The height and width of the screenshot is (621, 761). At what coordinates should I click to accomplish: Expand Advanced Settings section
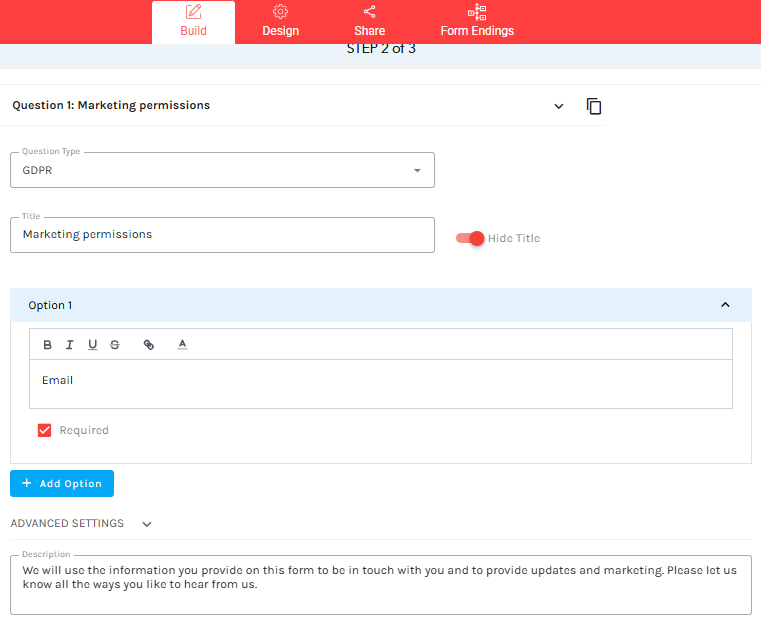pyautogui.click(x=147, y=524)
